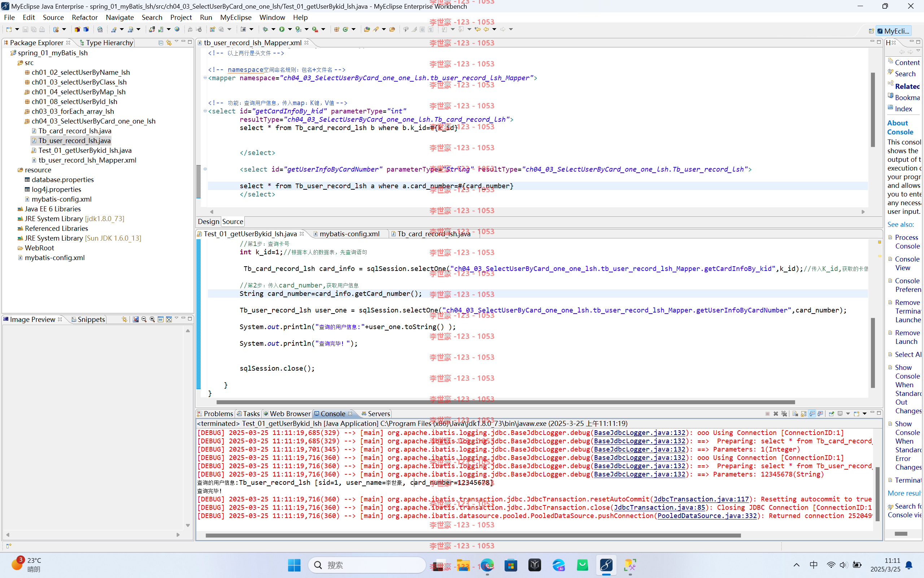Click the Save icon in main toolbar

(x=25, y=29)
